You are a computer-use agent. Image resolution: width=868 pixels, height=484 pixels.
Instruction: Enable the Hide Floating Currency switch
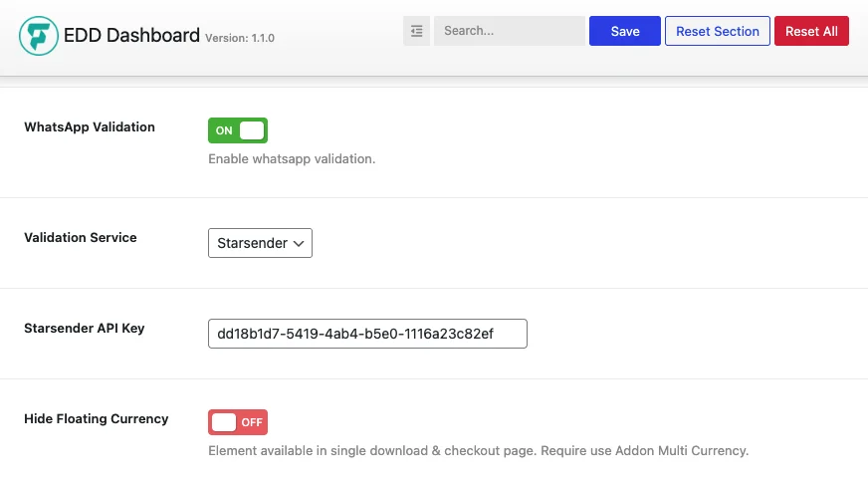pos(238,422)
